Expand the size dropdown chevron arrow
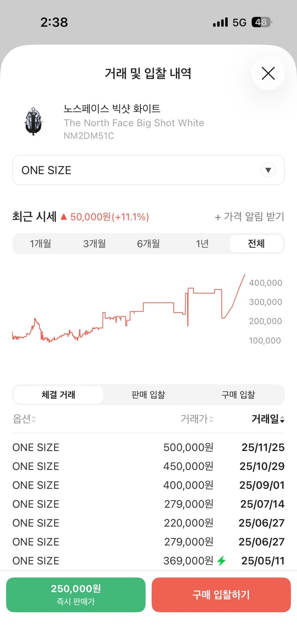The image size is (297, 644). pos(268,170)
